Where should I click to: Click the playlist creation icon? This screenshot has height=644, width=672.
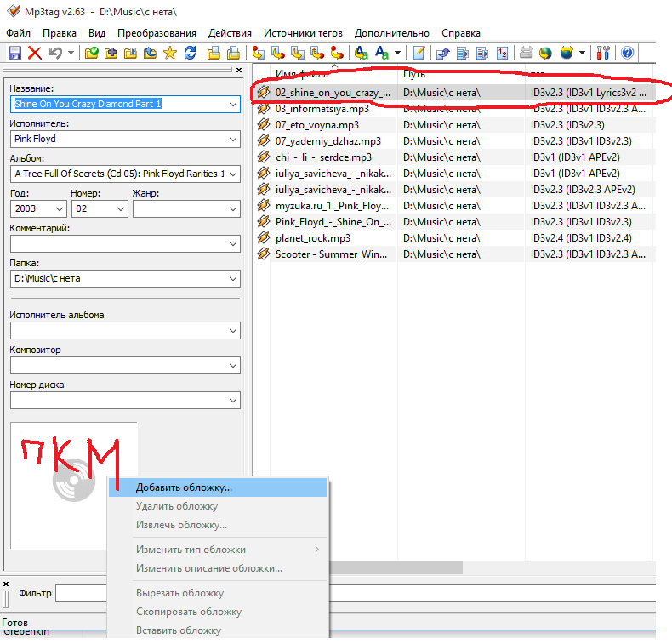(x=463, y=53)
